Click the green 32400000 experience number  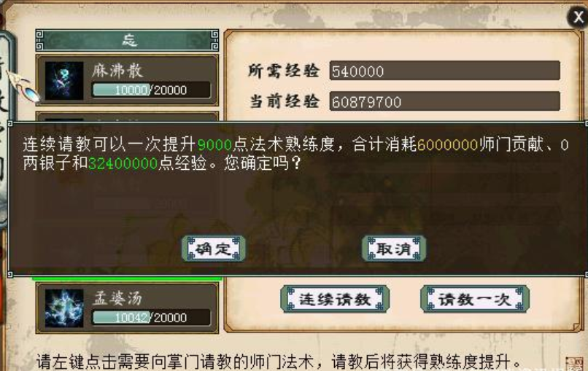123,163
